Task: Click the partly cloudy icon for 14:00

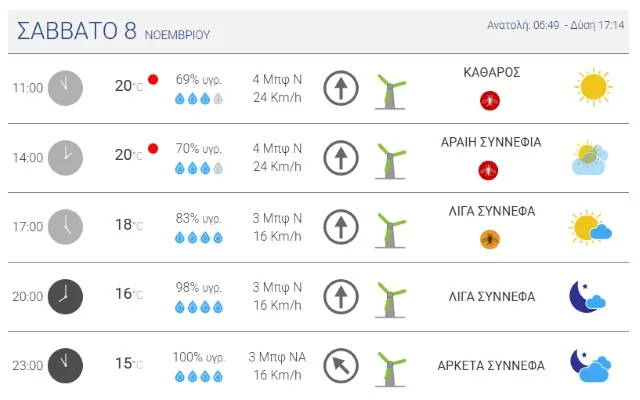Action: click(590, 158)
